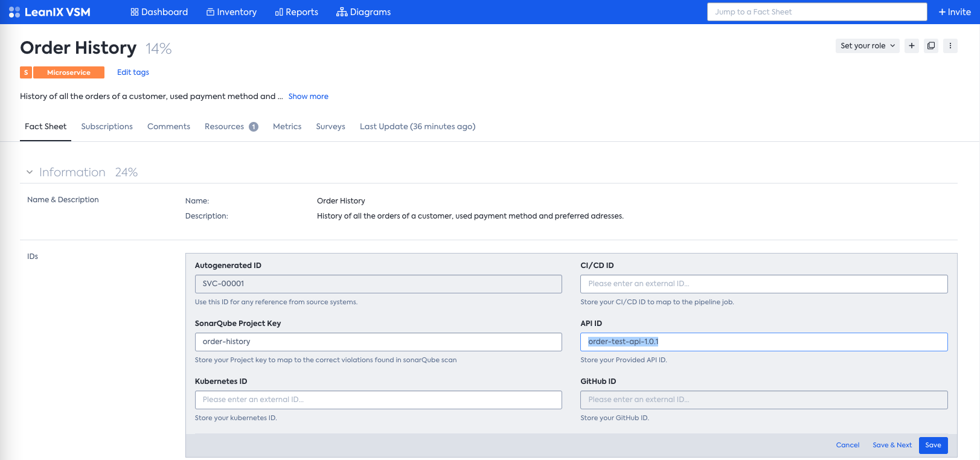This screenshot has width=980, height=460.
Task: Select the Fact Sheet tab
Action: (46, 127)
